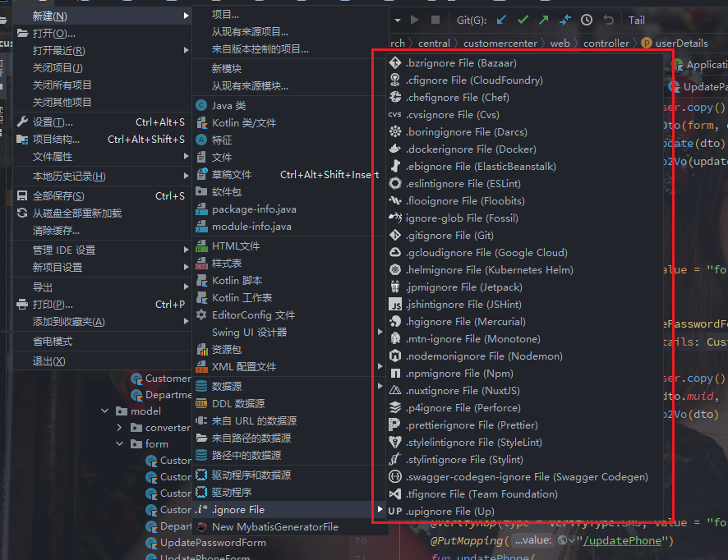Select .cvsignore File (Cvs)

click(x=525, y=114)
